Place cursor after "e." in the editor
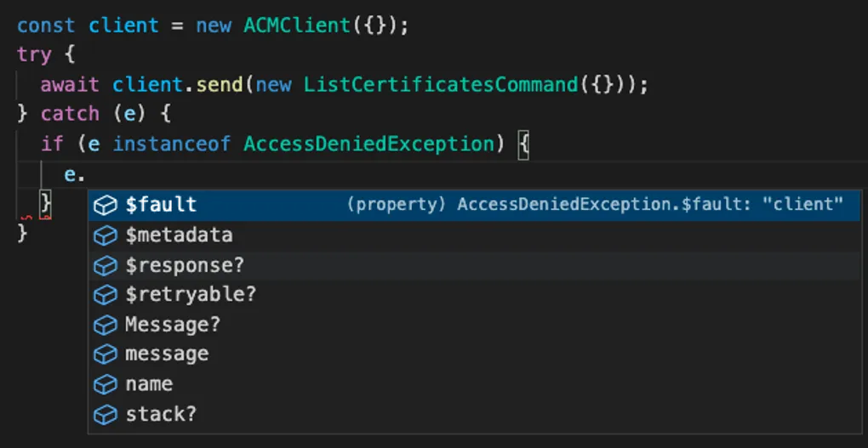 pos(88,174)
